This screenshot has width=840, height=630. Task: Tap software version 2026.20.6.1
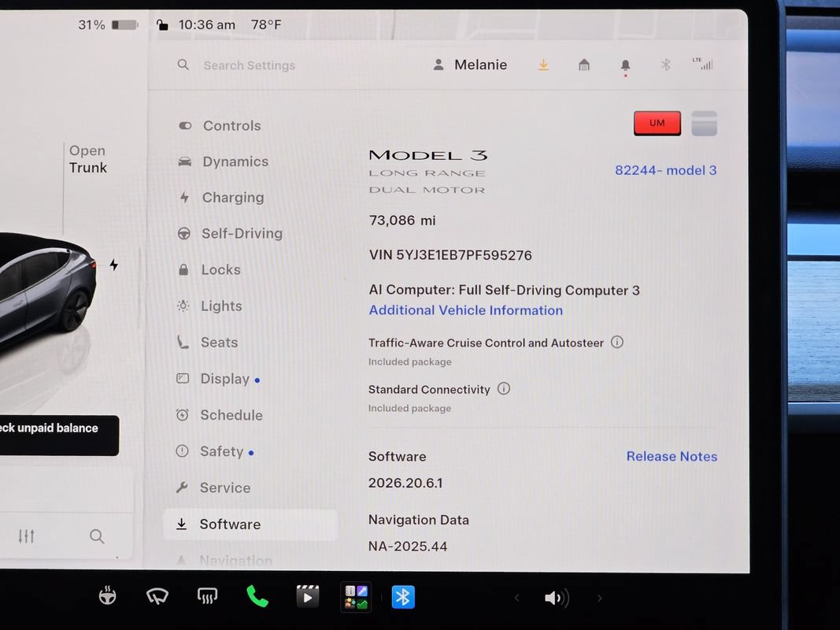405,484
